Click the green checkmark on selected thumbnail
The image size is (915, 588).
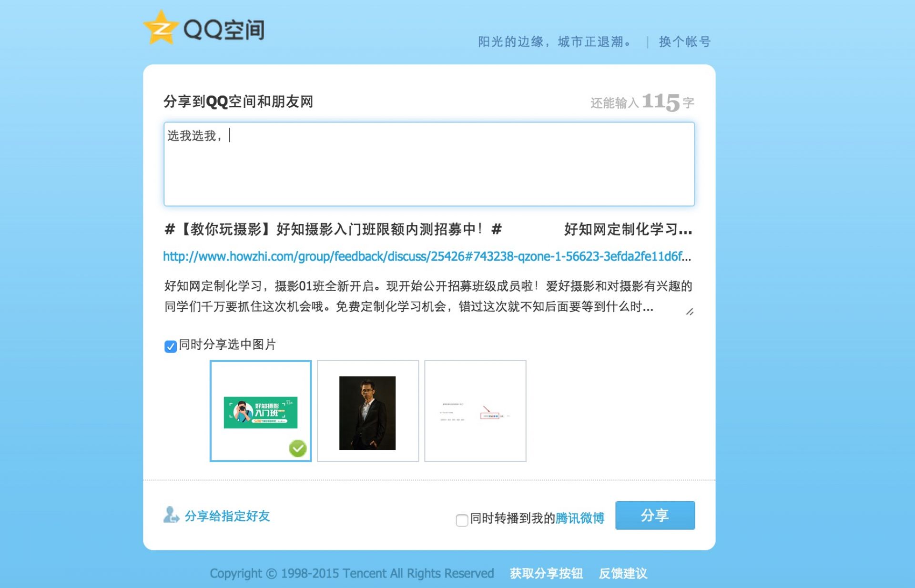click(x=298, y=448)
